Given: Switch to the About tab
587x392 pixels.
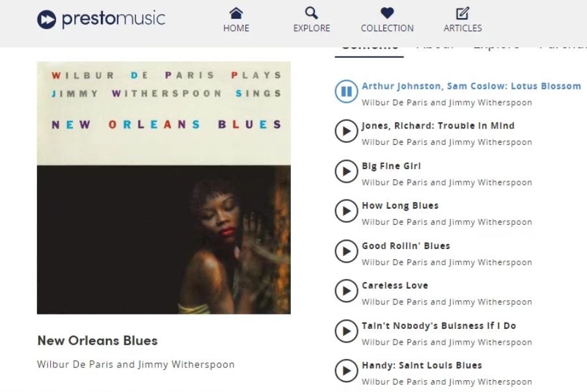Looking at the screenshot, I should (435, 49).
